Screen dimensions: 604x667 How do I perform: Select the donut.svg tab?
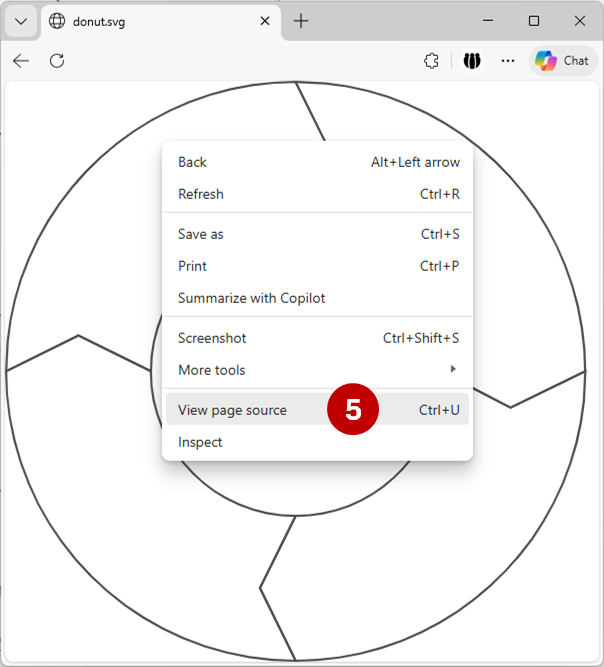click(161, 21)
